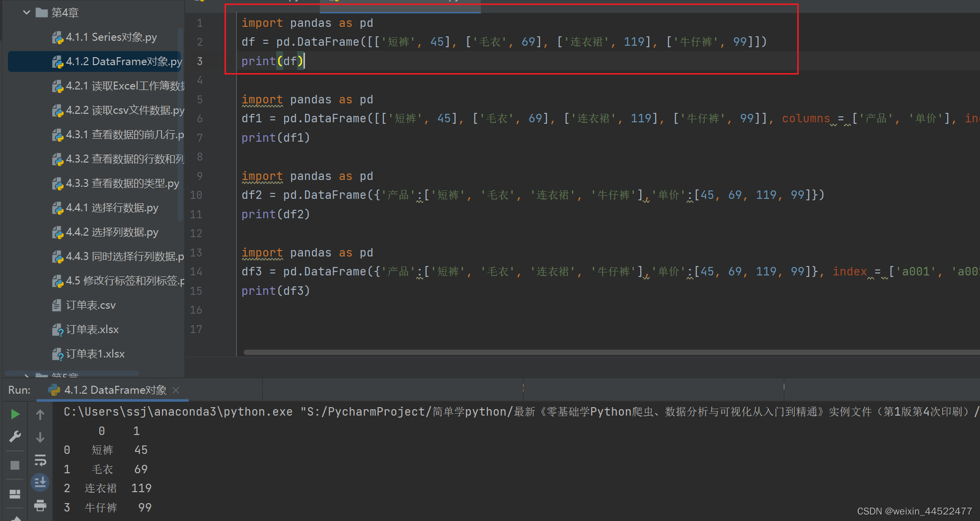This screenshot has height=521, width=980.
Task: Close the 4.1.2 DataFrame对象 run tab
Action: (176, 390)
